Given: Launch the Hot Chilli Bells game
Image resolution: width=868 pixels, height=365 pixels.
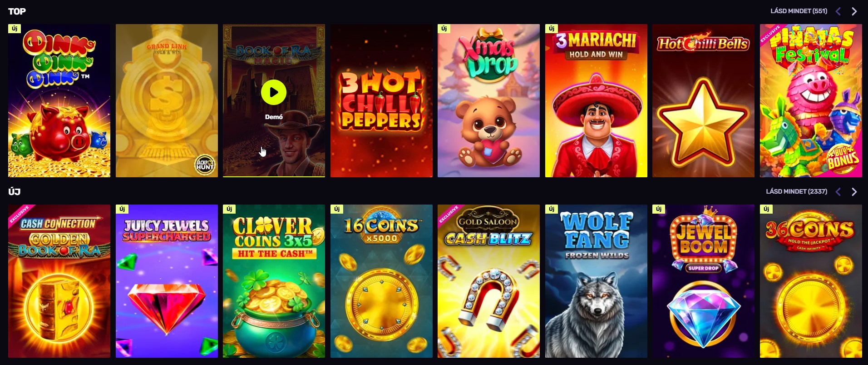Looking at the screenshot, I should [x=703, y=100].
